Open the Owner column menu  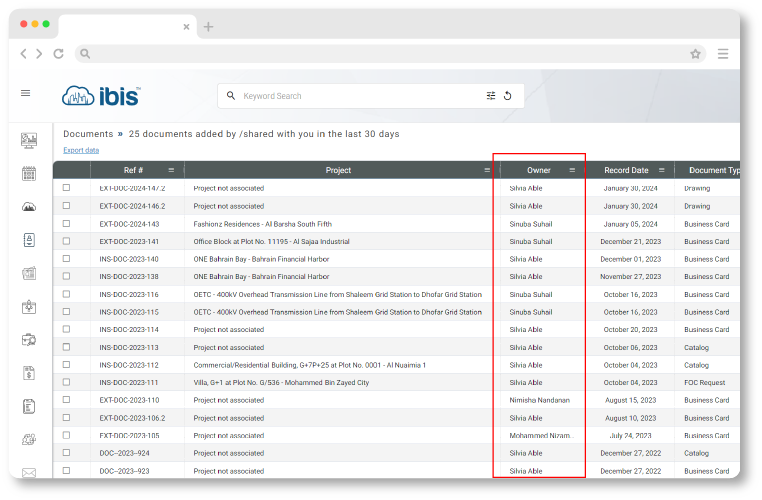[572, 171]
